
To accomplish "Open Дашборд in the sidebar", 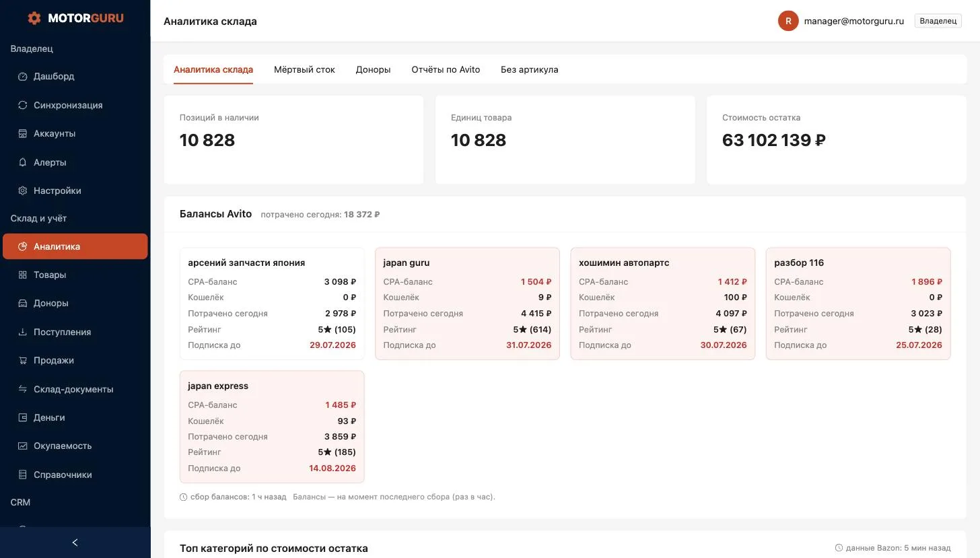I will (x=75, y=77).
